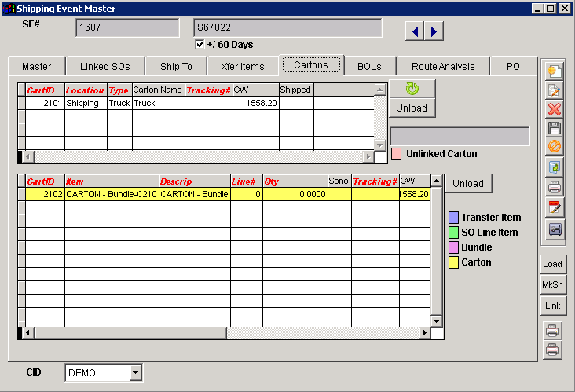Screen dimensions: 575x392
Task: Click the yellow Carton legend swatch
Action: 453,262
